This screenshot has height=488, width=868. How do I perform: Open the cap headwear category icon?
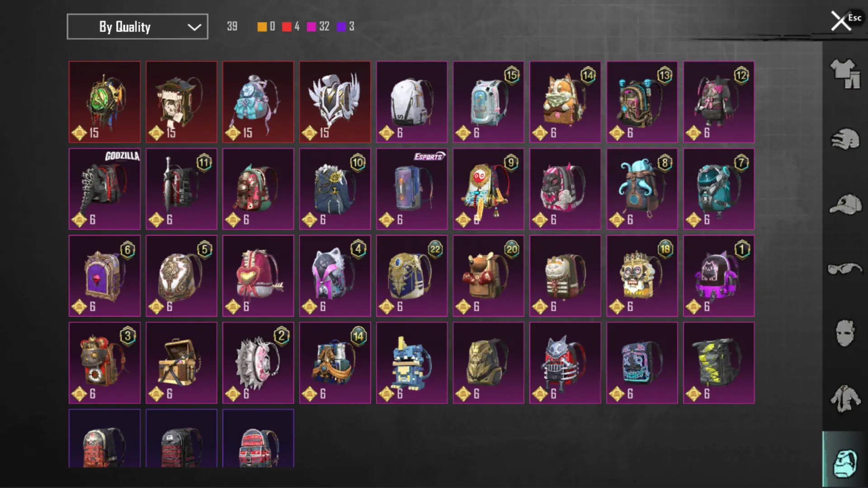click(x=844, y=205)
